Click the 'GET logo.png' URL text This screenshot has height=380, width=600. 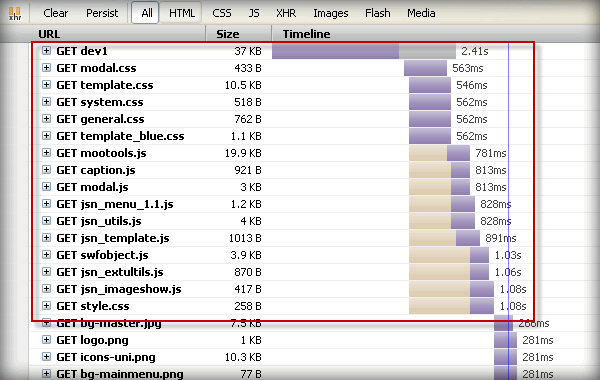click(x=92, y=340)
